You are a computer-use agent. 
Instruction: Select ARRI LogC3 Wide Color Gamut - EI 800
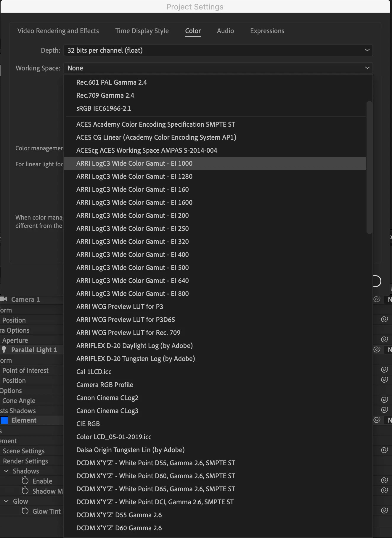point(215,294)
